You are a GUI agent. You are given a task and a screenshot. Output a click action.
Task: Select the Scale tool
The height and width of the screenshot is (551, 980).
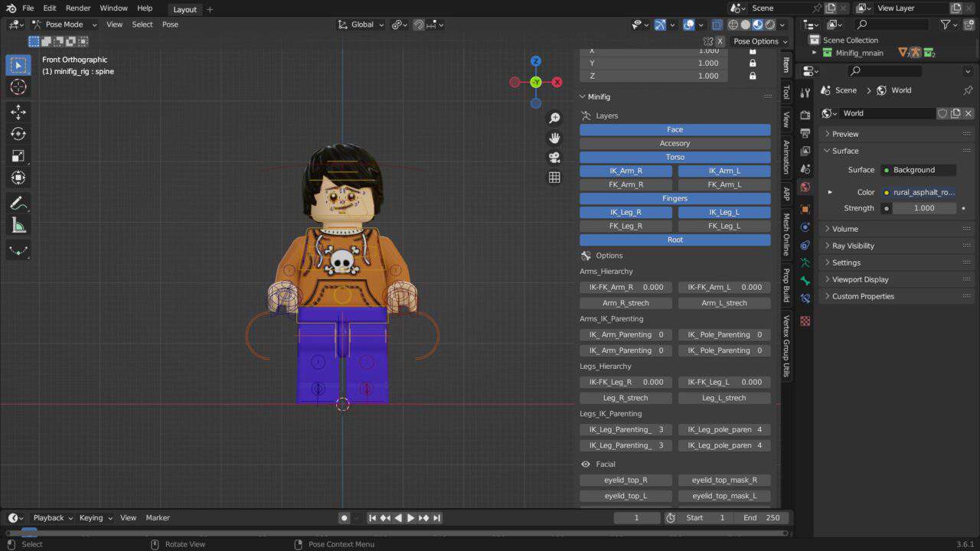tap(18, 156)
